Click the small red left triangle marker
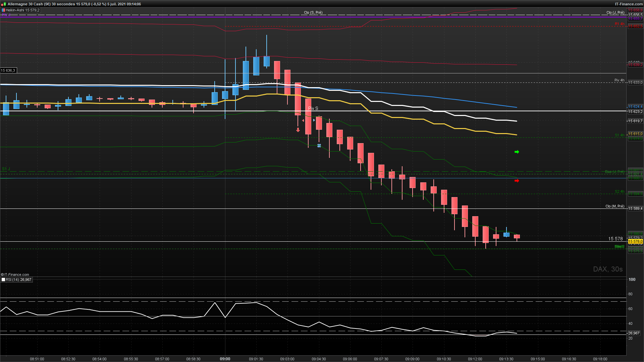644x362 pixels. point(303,120)
